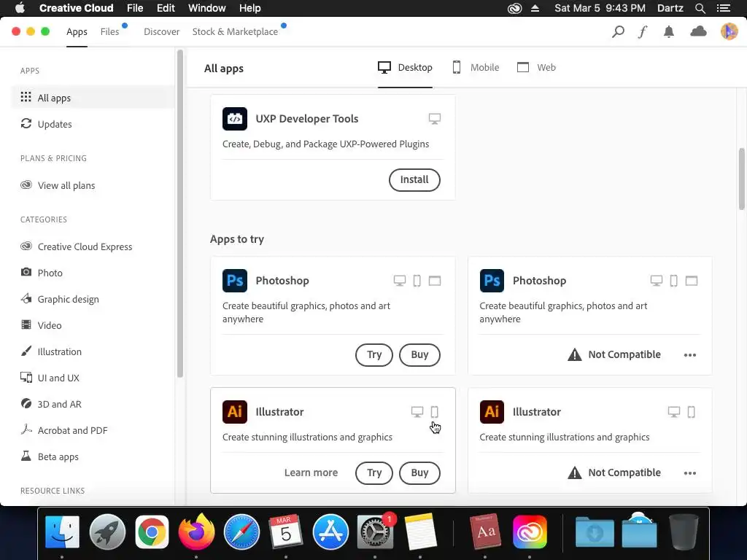
Task: Open the Apple menu
Action: [20, 8]
